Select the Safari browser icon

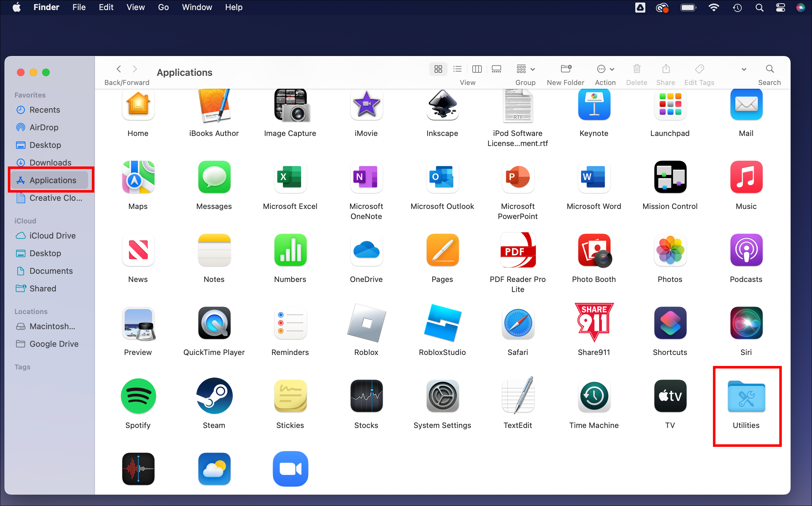518,323
